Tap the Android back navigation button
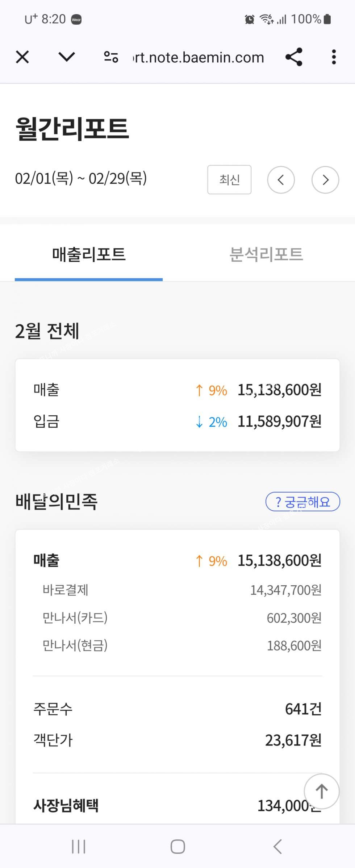Image resolution: width=355 pixels, height=868 pixels. click(277, 847)
